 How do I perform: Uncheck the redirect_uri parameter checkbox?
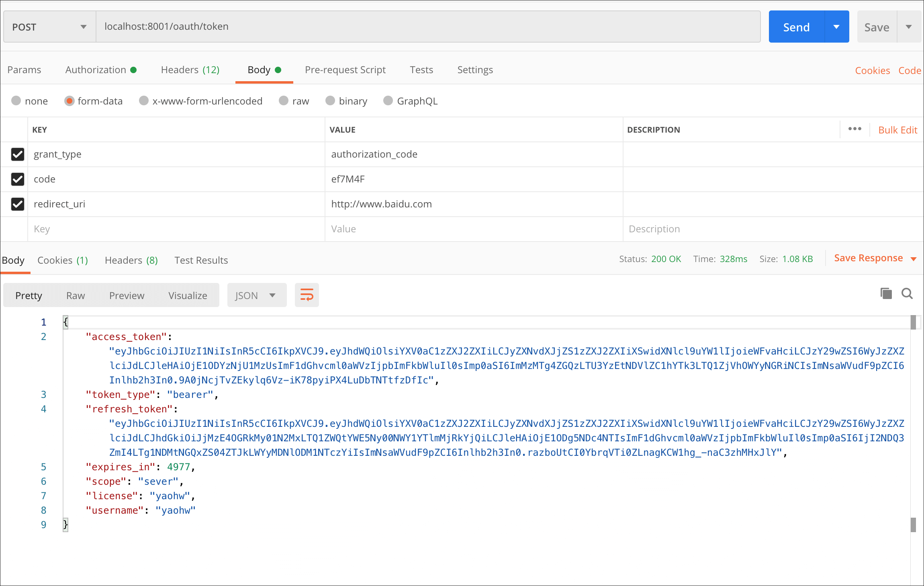[x=18, y=204]
